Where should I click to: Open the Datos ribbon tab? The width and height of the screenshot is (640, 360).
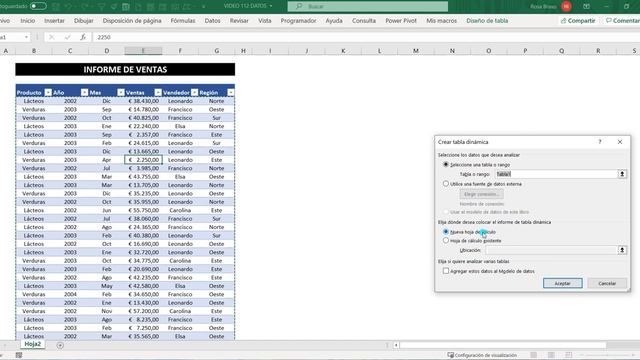(212, 20)
